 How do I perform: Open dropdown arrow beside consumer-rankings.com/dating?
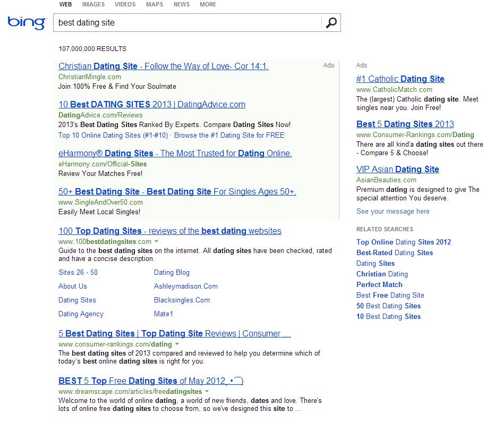pos(177,344)
